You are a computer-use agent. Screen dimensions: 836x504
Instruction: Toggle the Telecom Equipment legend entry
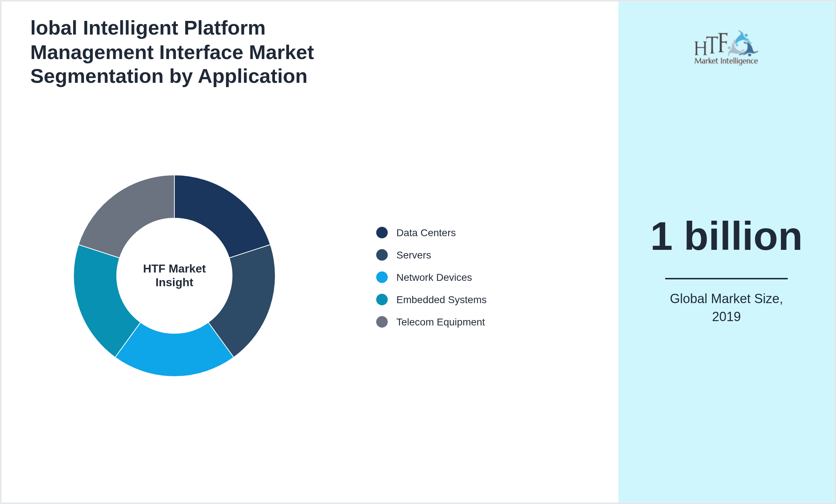coord(440,322)
